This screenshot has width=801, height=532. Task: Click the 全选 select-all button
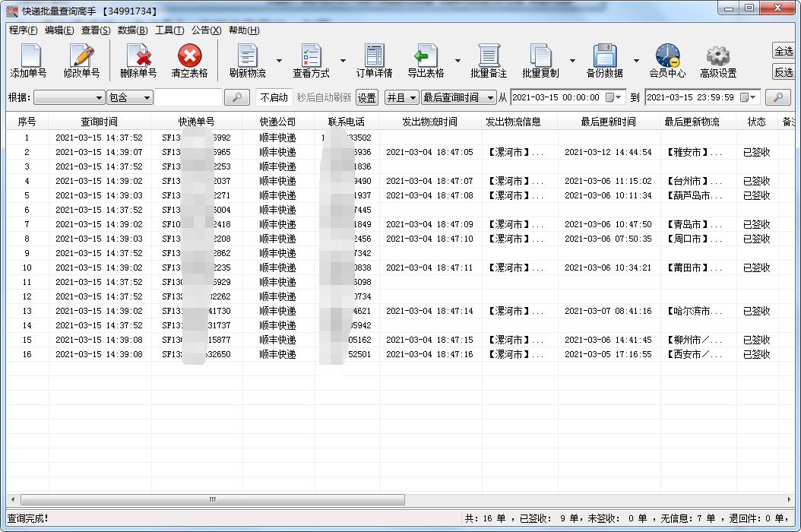(784, 51)
